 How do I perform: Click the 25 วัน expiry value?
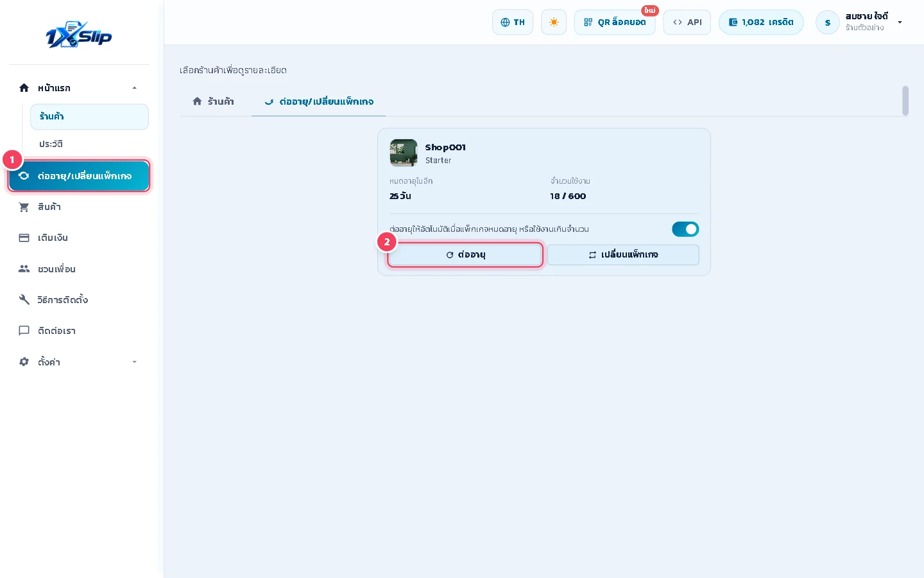pyautogui.click(x=400, y=196)
